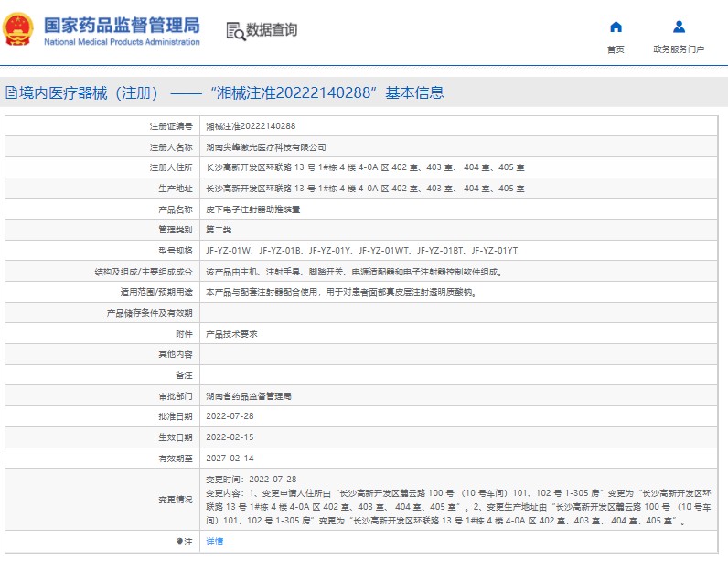Click the bulb icon beside 注
Viewport: 728px width, 561px height.
[x=179, y=542]
